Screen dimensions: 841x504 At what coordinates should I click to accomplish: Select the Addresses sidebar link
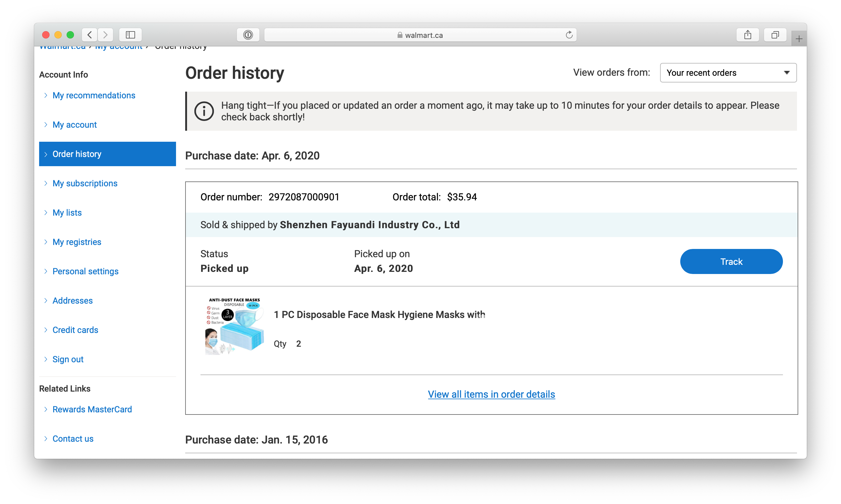pyautogui.click(x=73, y=301)
